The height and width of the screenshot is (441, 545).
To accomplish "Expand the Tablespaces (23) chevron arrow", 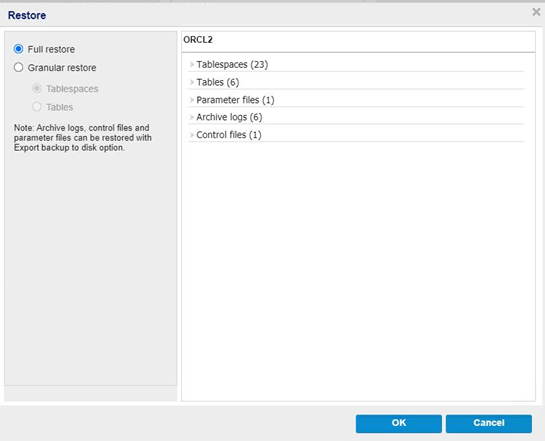I will pyautogui.click(x=192, y=64).
